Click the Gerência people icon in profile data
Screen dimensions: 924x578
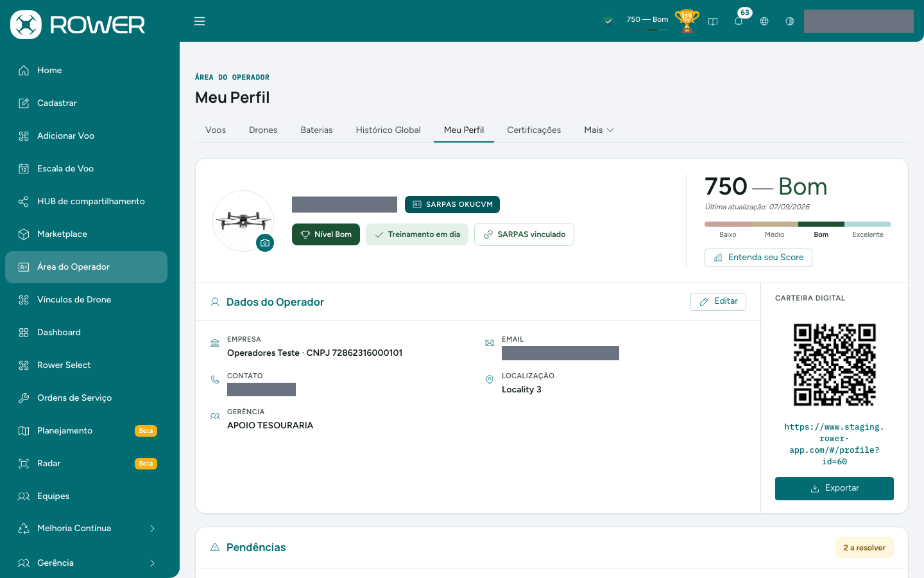tap(215, 416)
